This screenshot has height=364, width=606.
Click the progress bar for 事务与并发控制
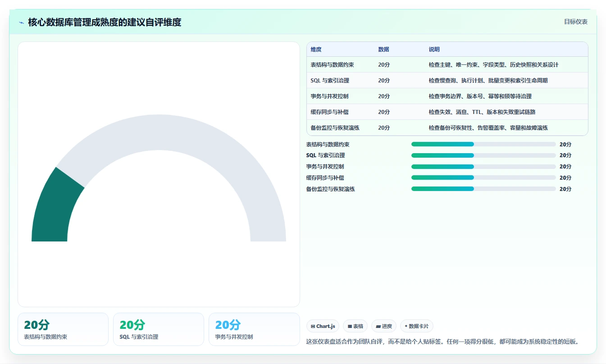point(483,167)
